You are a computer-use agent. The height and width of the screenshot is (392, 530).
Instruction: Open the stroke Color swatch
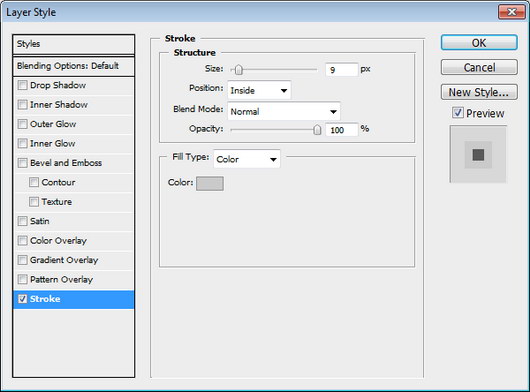[x=210, y=183]
